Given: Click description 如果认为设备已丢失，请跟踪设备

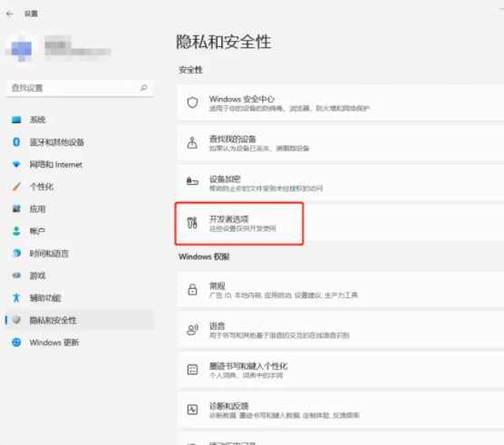Looking at the screenshot, I should 259,149.
